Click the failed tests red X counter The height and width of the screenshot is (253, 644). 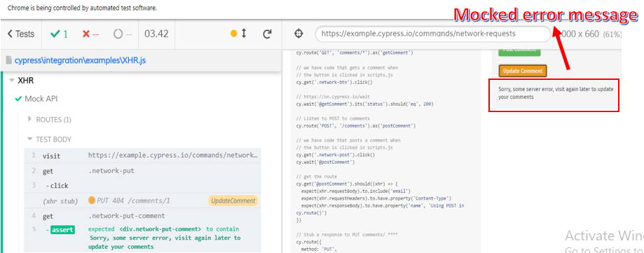click(x=91, y=34)
